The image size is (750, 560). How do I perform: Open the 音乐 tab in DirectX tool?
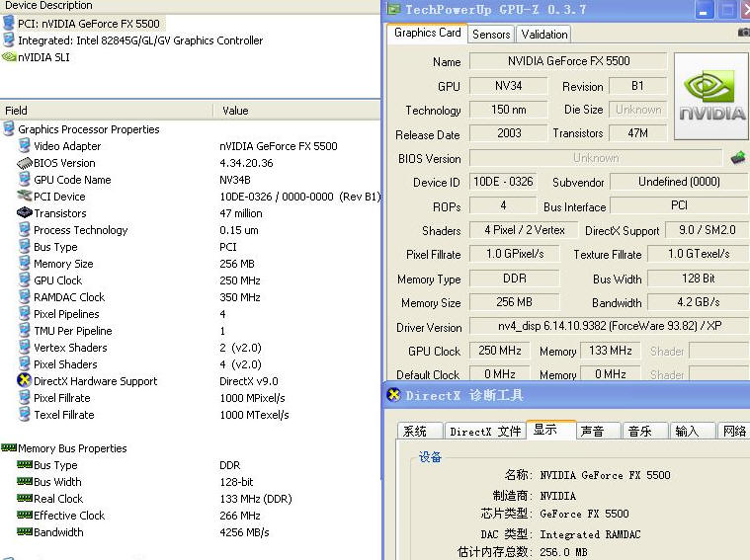point(645,431)
